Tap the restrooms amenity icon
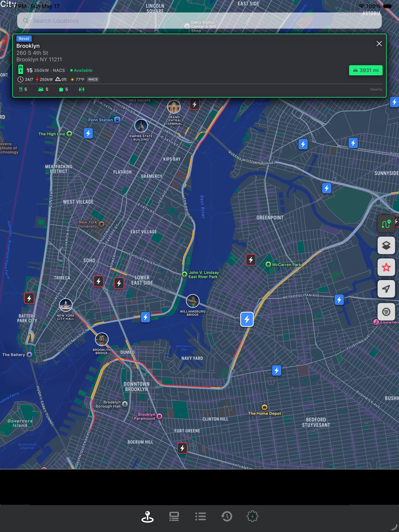This screenshot has width=399, height=532. click(82, 89)
